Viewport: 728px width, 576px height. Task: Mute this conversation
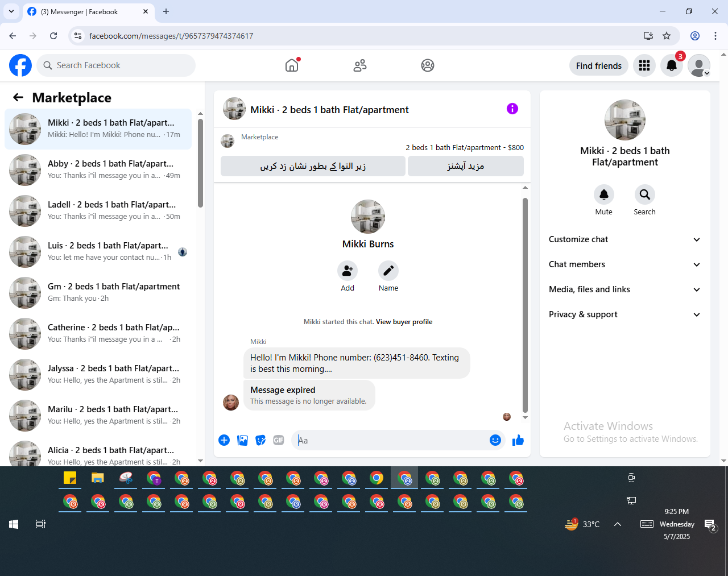(604, 195)
